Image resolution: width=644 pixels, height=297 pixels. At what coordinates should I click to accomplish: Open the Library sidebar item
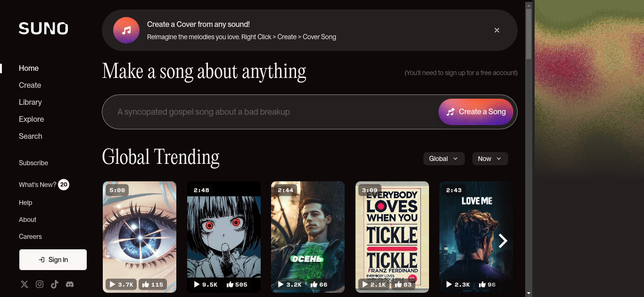pyautogui.click(x=30, y=102)
